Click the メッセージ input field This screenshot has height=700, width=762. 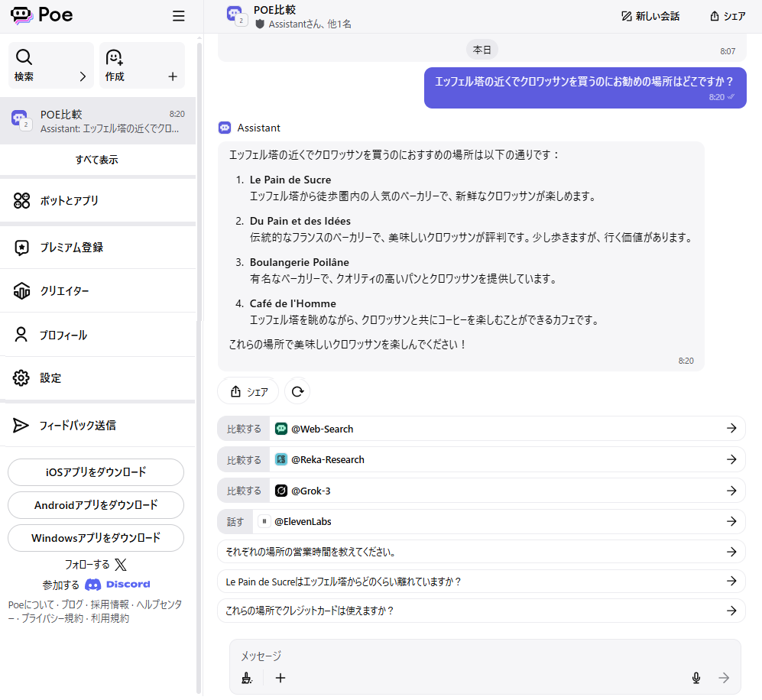point(485,656)
